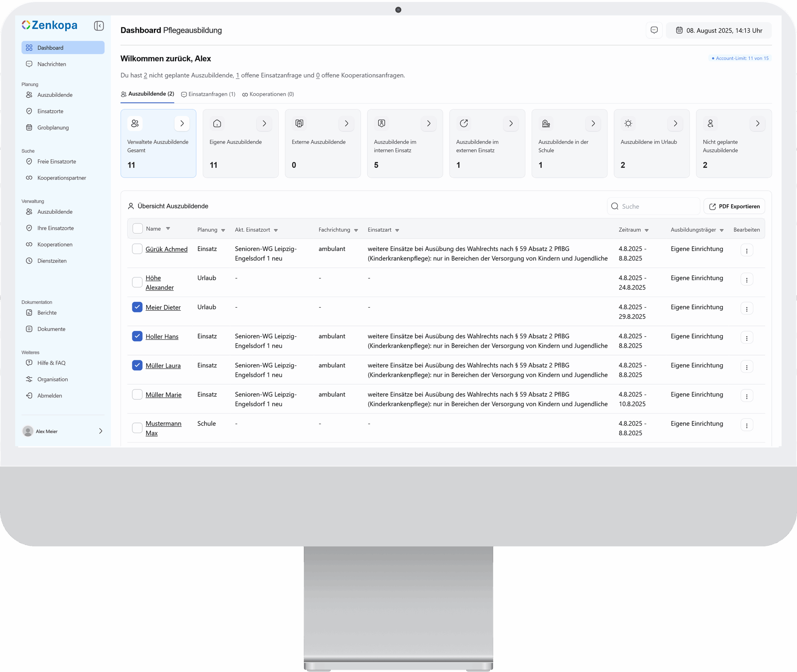Image resolution: width=797 pixels, height=672 pixels.
Task: Open the Planung column filter dropdown
Action: 223,230
